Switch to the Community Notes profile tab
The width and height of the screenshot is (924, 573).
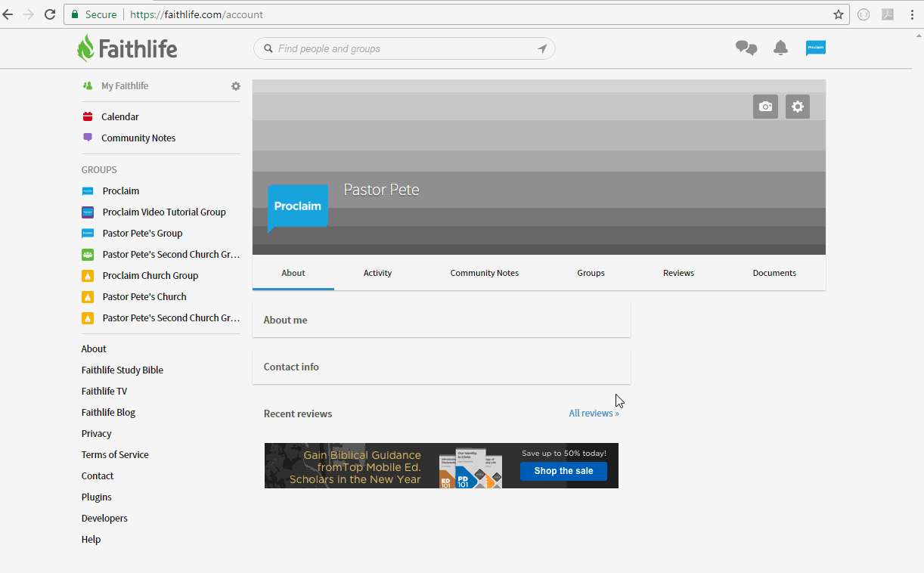click(485, 273)
